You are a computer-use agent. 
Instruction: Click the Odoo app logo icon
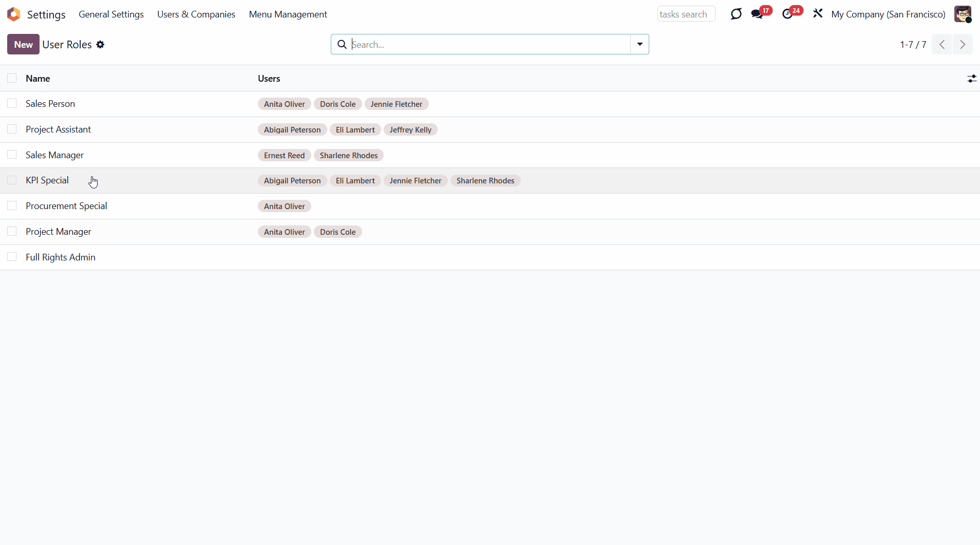[x=14, y=14]
